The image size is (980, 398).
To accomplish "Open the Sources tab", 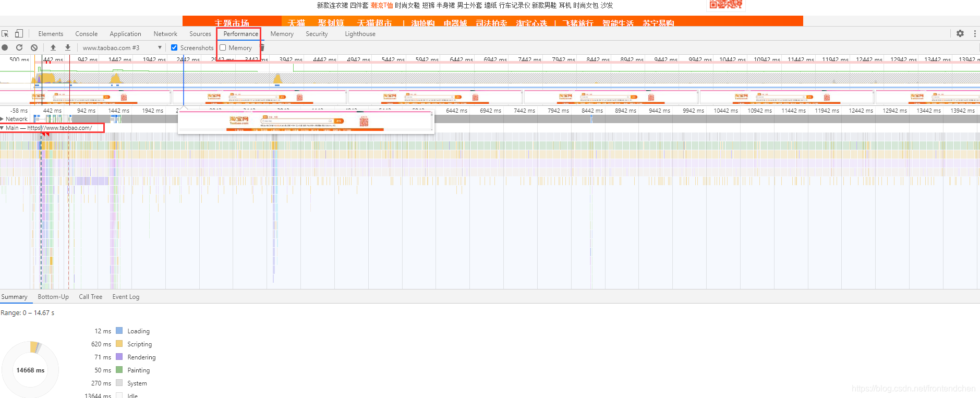I will coord(200,34).
